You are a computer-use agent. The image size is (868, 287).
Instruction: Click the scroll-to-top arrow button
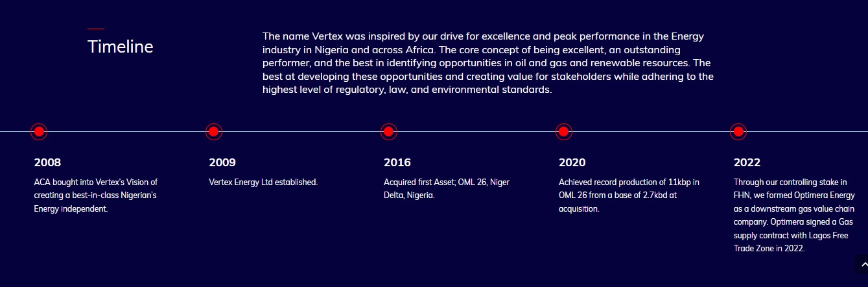pyautogui.click(x=862, y=265)
